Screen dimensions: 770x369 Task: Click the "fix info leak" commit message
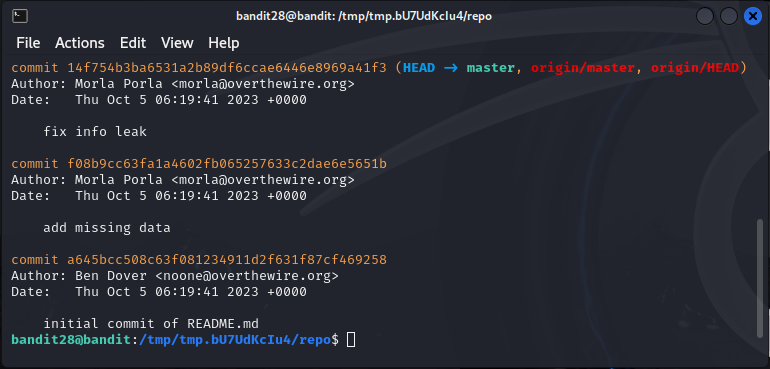tap(95, 132)
